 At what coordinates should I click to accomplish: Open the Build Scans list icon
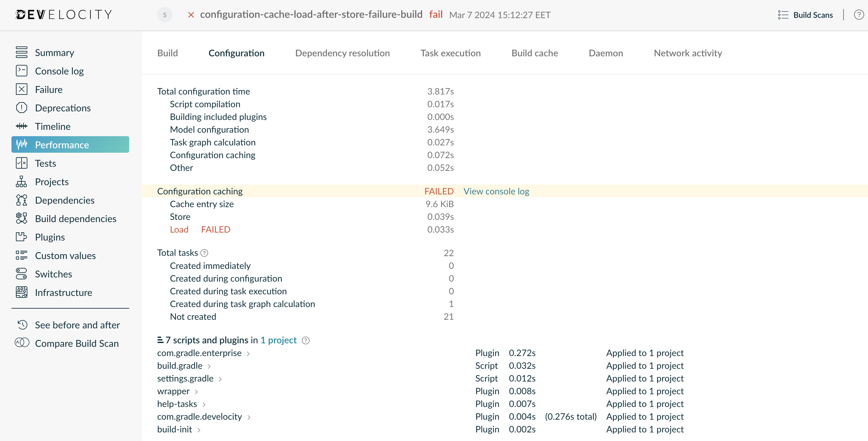coord(783,15)
